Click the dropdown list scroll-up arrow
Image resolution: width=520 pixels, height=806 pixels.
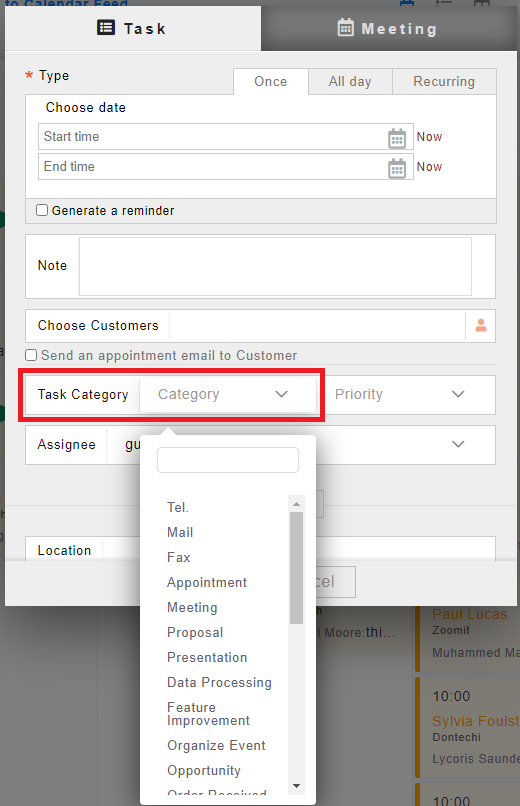tap(296, 504)
